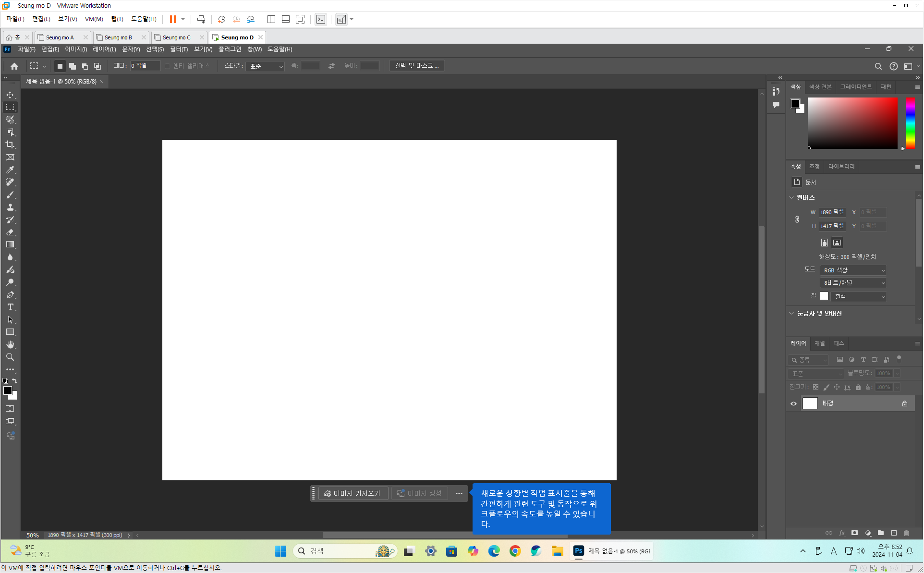Image resolution: width=924 pixels, height=573 pixels.
Task: Click the 이미지 가져오기 button
Action: tap(353, 493)
